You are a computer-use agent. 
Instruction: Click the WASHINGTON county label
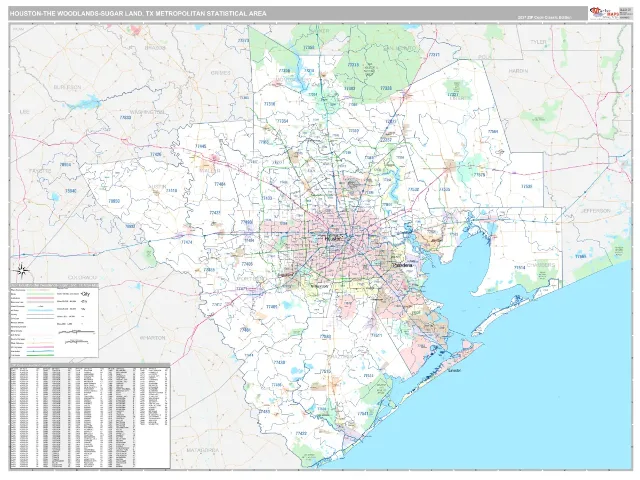pos(147,112)
